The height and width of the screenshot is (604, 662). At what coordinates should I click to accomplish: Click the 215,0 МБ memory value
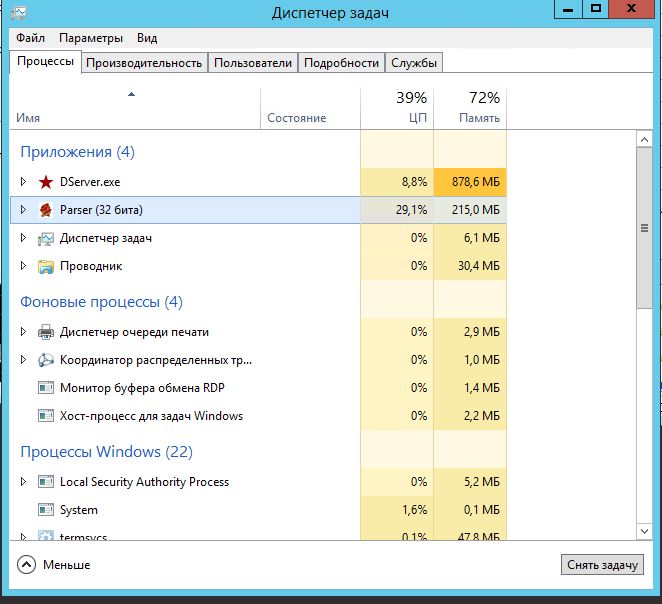pyautogui.click(x=476, y=210)
